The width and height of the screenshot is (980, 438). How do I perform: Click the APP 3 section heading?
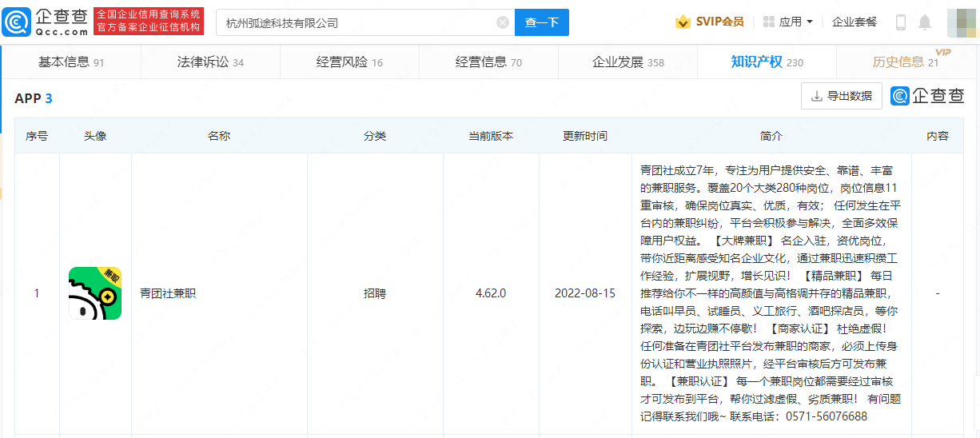point(34,98)
